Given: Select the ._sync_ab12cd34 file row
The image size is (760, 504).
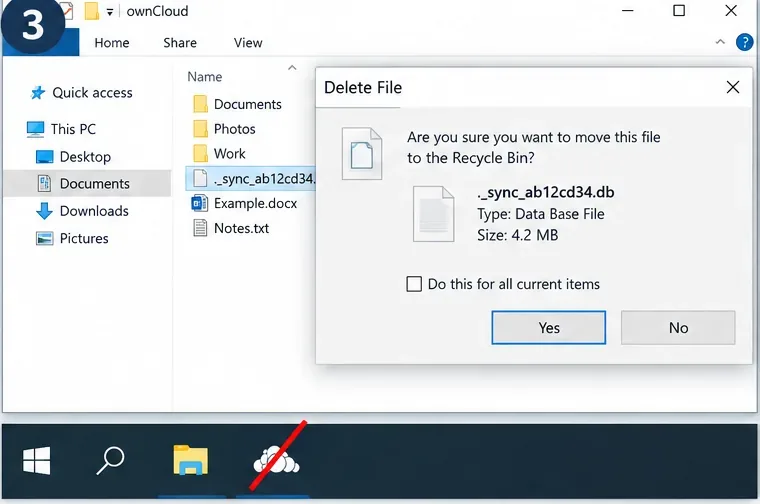Looking at the screenshot, I should tap(251, 178).
